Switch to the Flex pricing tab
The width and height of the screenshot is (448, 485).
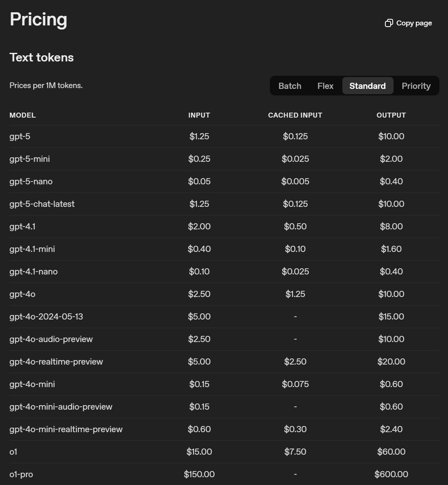pyautogui.click(x=325, y=86)
